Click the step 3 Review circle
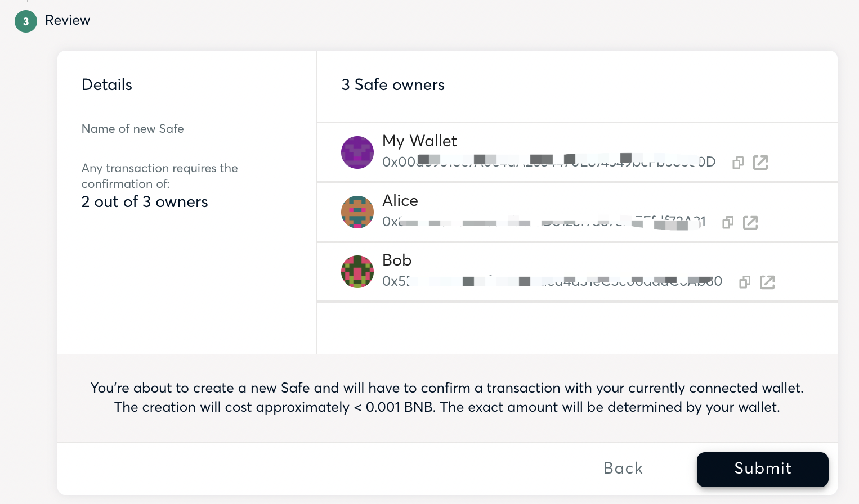 click(26, 21)
